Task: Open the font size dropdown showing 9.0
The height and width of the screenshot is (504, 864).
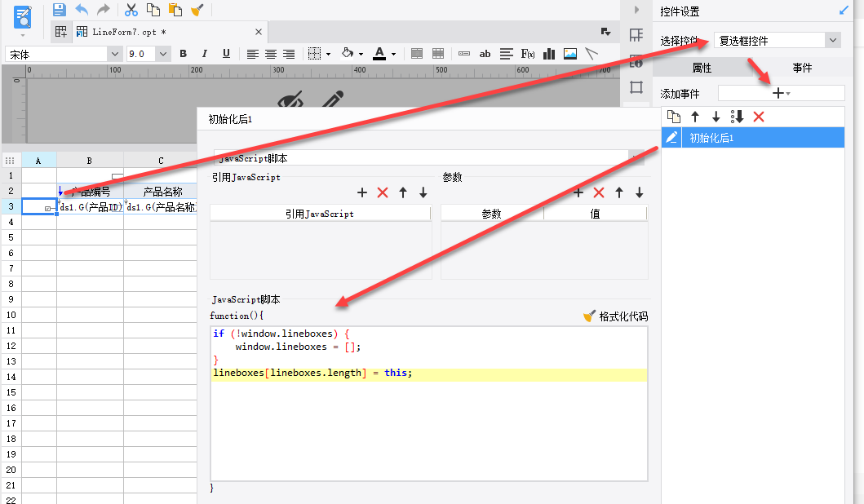Action: coord(162,54)
